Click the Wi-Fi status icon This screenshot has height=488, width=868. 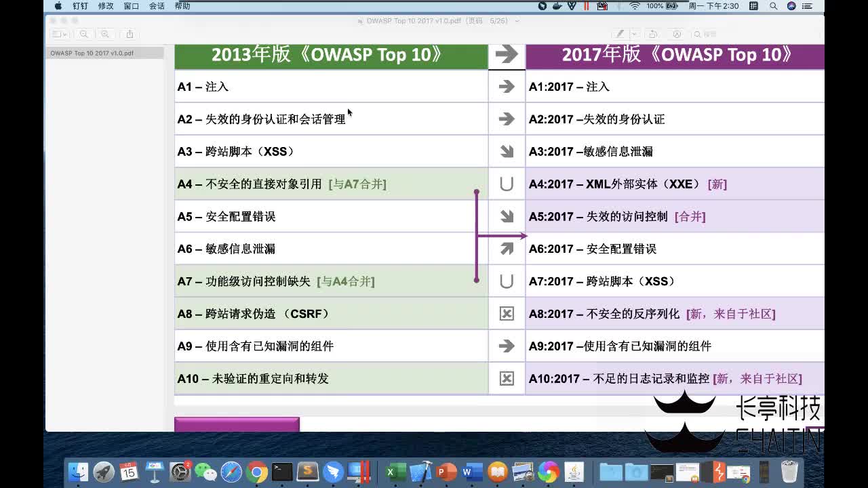635,6
